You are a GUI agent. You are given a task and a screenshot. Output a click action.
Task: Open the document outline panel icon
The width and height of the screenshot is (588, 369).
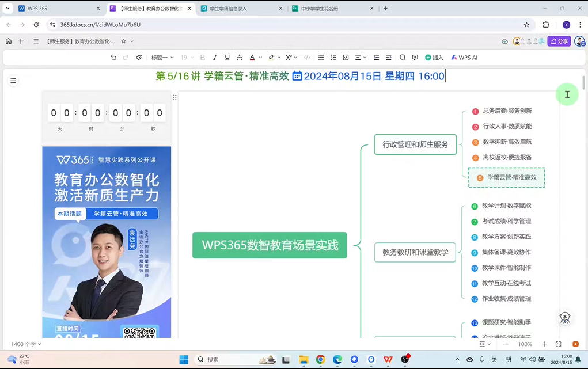[13, 81]
